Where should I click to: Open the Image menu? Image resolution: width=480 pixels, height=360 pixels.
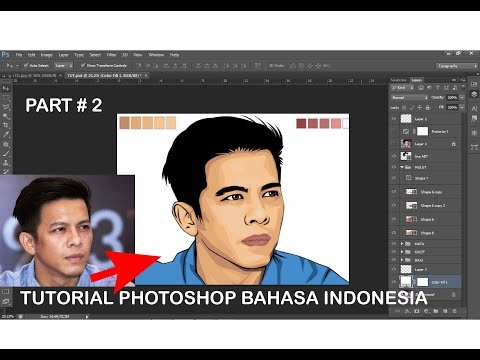coord(47,55)
